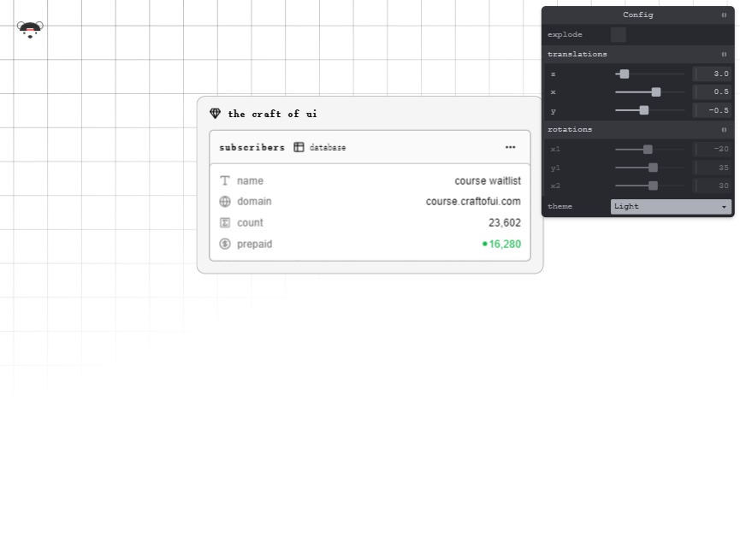Click the z value field 3.0
Image resolution: width=740 pixels, height=560 pixels.
click(712, 74)
